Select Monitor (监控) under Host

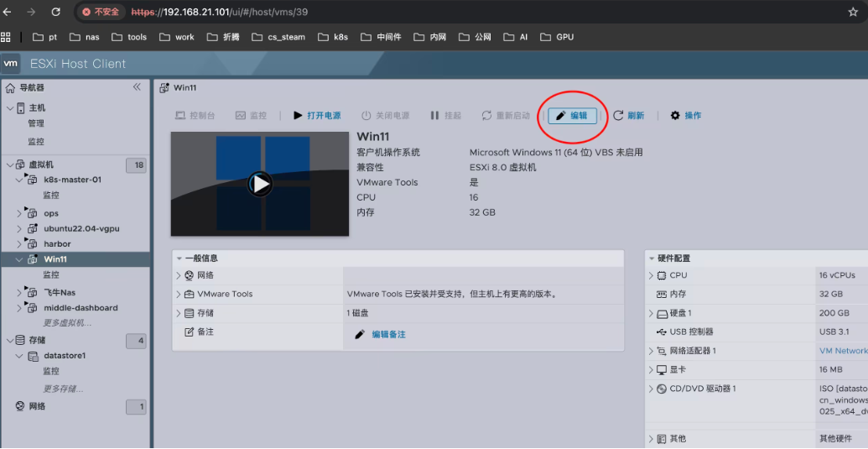coord(36,142)
